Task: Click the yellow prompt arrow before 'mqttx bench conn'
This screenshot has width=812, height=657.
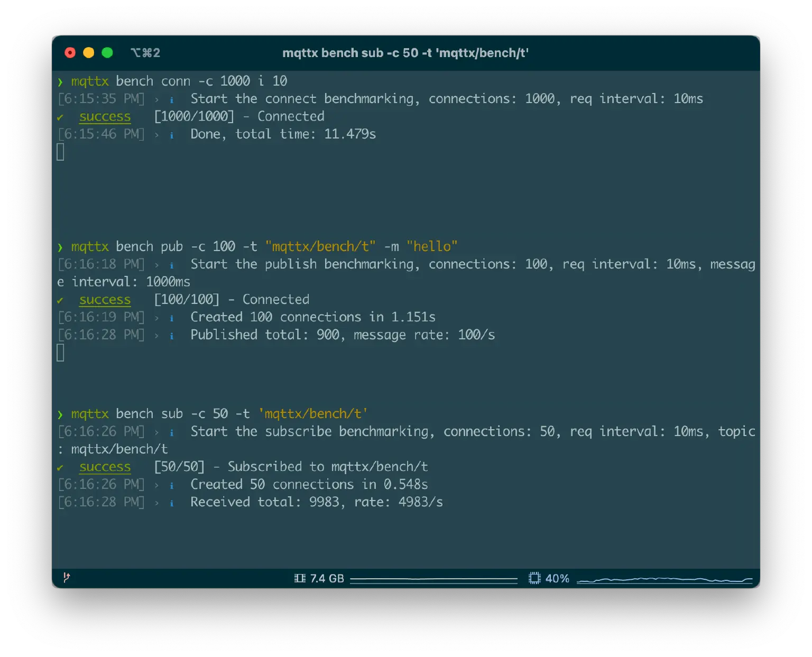Action: 60,81
